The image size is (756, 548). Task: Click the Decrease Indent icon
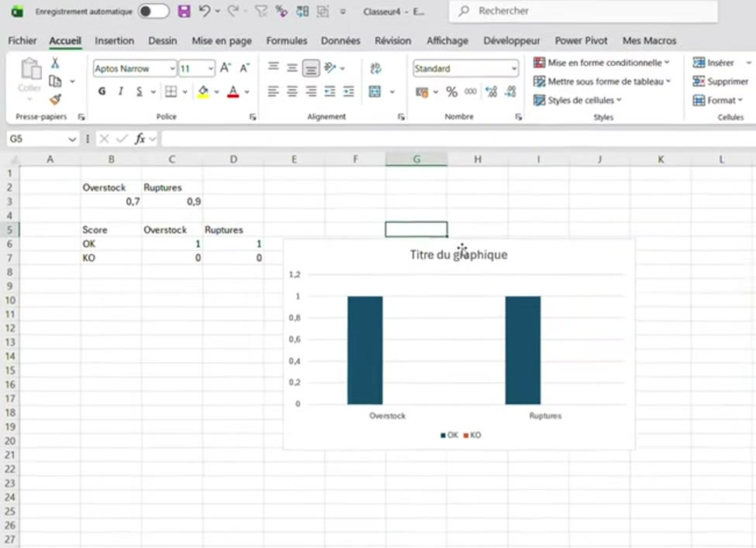coord(330,91)
